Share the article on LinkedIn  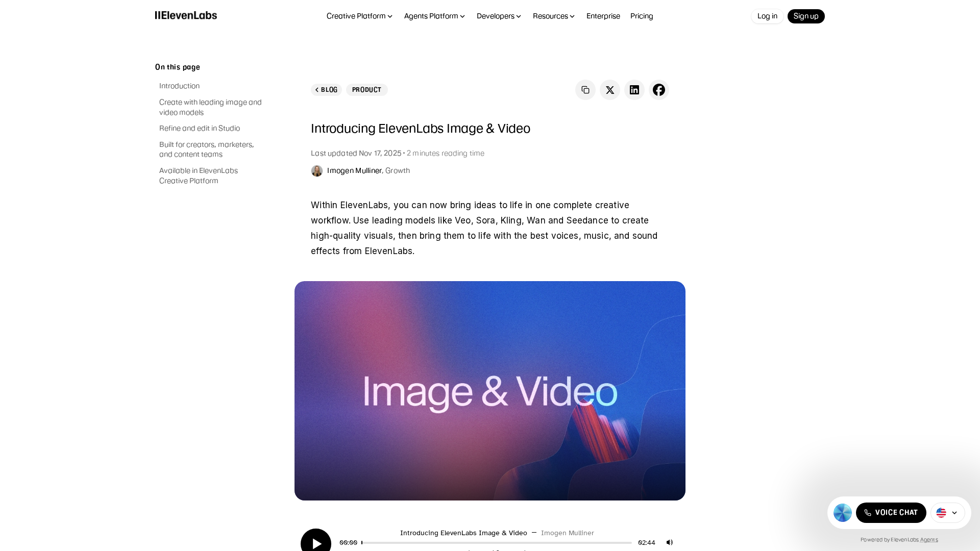[x=634, y=90]
